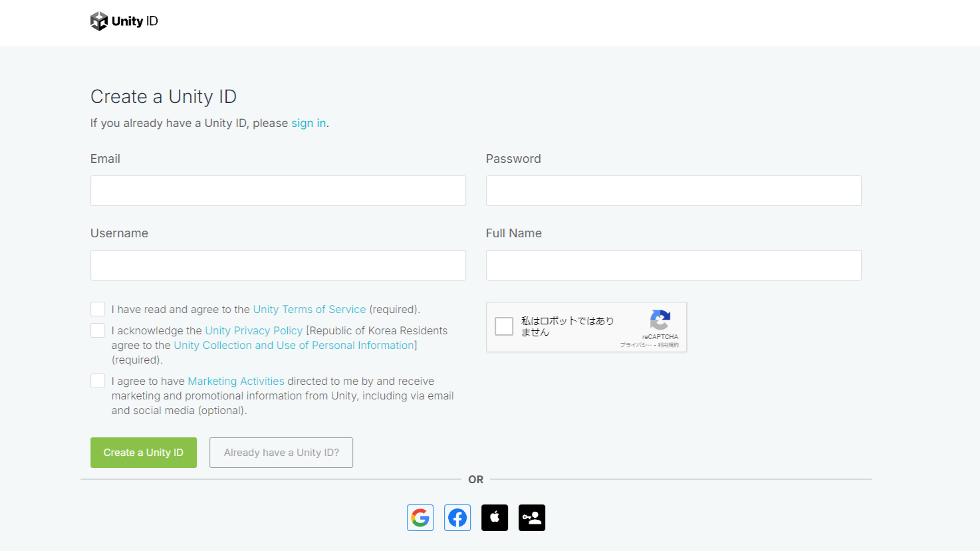
Task: Click the 'Create a Unity ID' heading
Action: [x=164, y=96]
